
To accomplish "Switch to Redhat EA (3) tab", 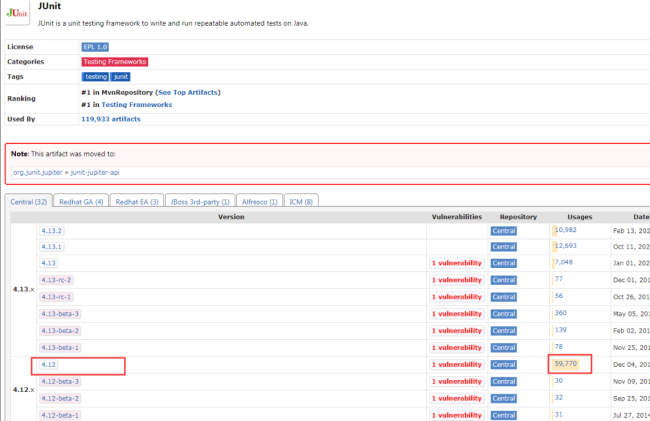I will coord(137,202).
